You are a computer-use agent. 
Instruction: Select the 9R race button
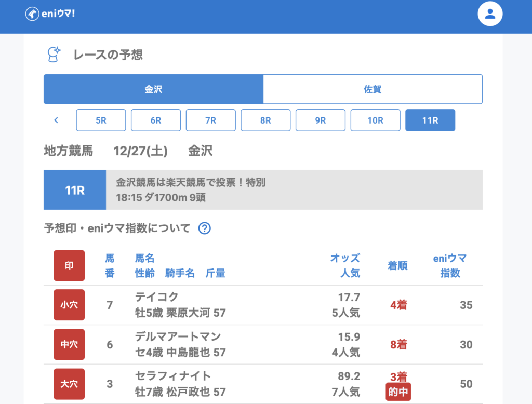click(x=321, y=120)
